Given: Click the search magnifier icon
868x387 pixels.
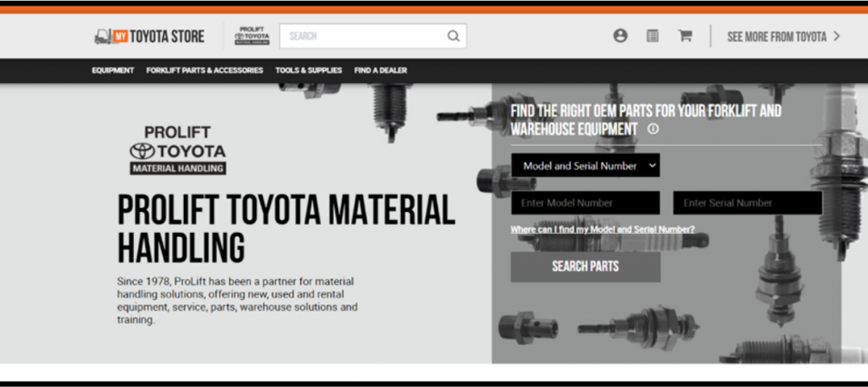Looking at the screenshot, I should coord(453,36).
